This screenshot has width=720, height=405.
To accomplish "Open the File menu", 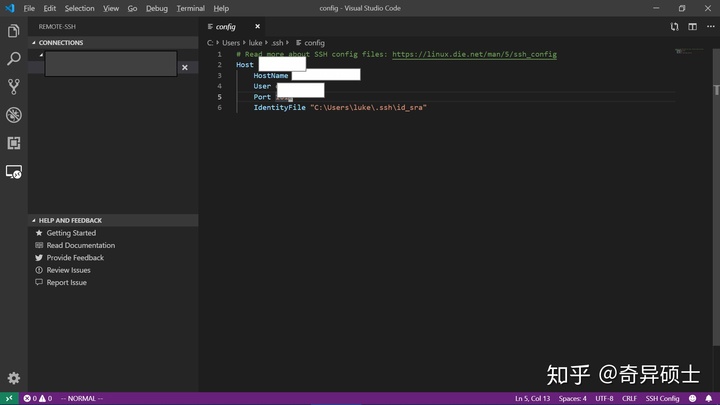I will [29, 8].
